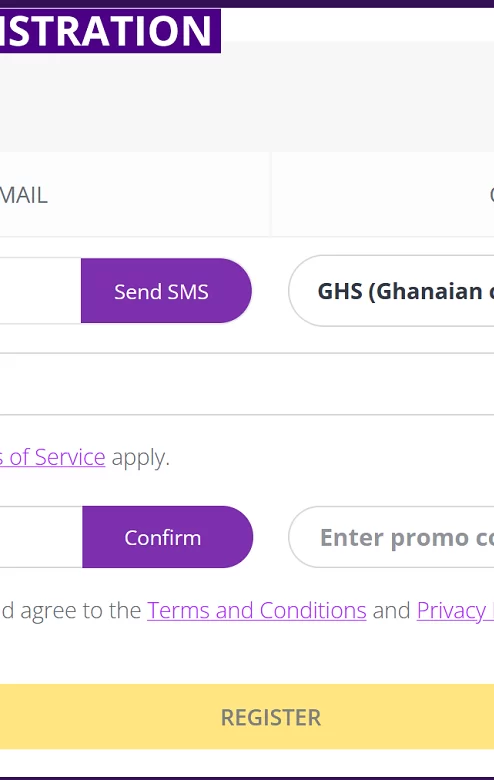
Task: Click the dark strip below REGISTER button
Action: coord(247,778)
